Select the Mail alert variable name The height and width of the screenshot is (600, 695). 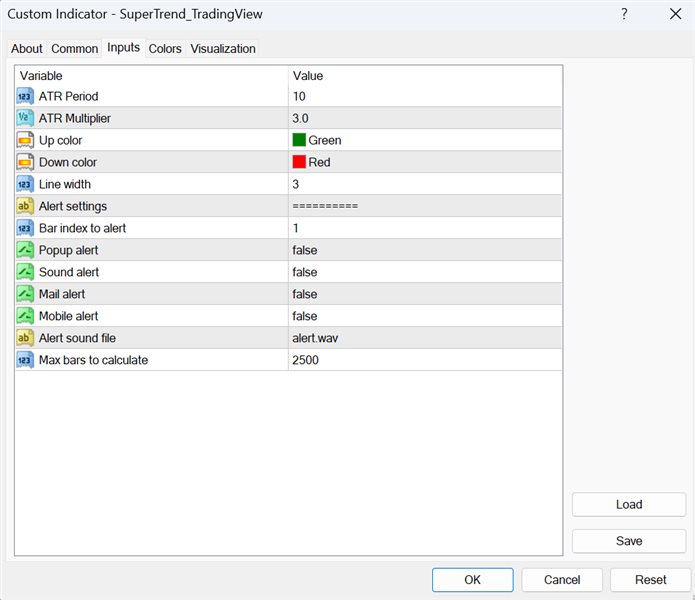pyautogui.click(x=62, y=294)
